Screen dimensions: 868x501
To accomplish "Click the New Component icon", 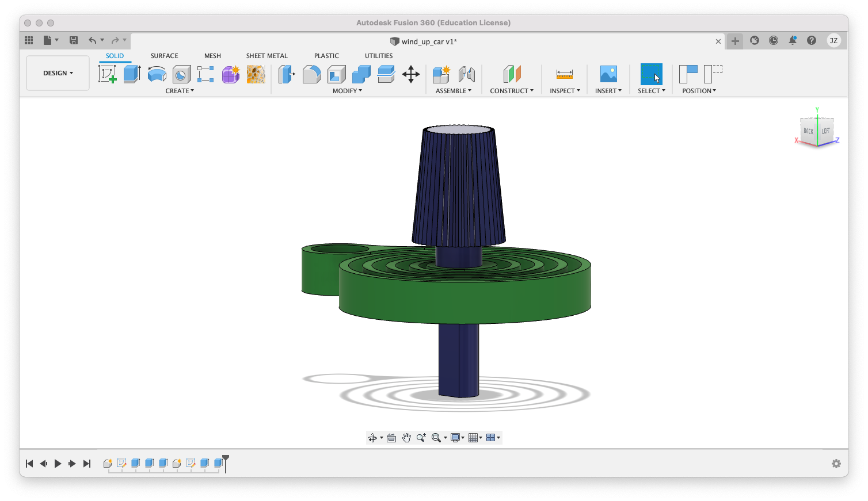I will pos(441,74).
